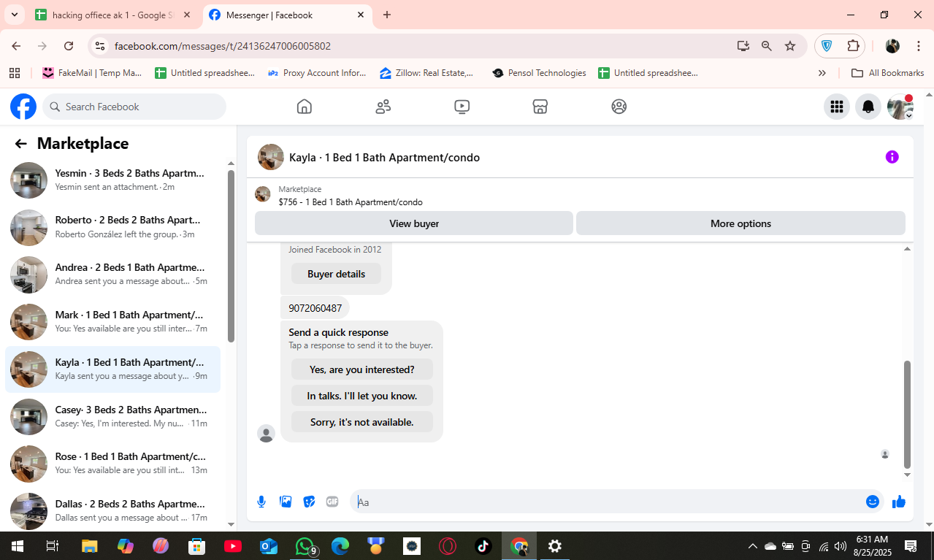The width and height of the screenshot is (934, 560).
Task: Open Dallas 2 Beds 2 Baths conversation
Action: click(113, 510)
